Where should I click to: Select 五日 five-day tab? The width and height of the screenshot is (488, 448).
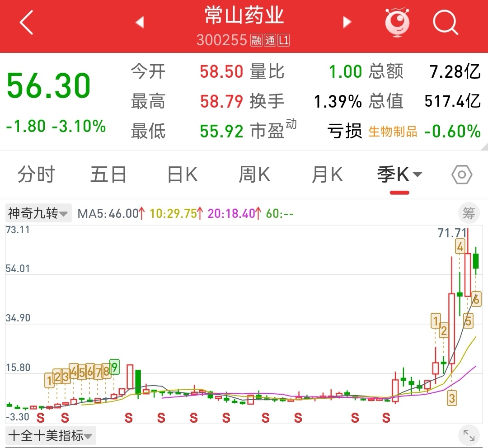(x=108, y=174)
